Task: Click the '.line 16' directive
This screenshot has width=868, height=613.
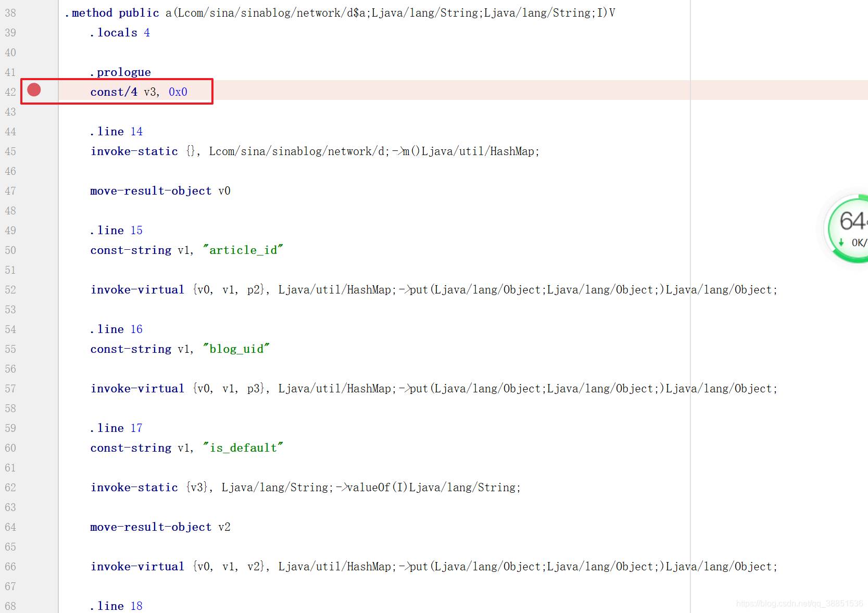Action: [x=116, y=329]
